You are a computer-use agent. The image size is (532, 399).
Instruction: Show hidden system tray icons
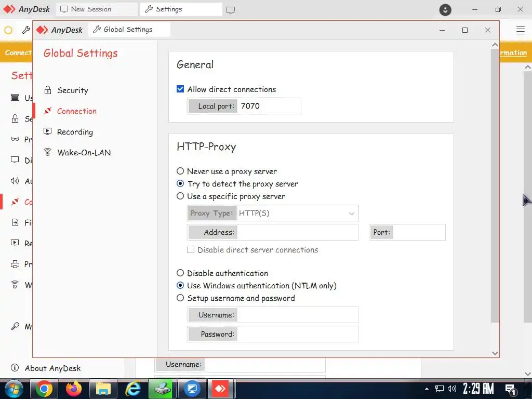[x=427, y=389]
